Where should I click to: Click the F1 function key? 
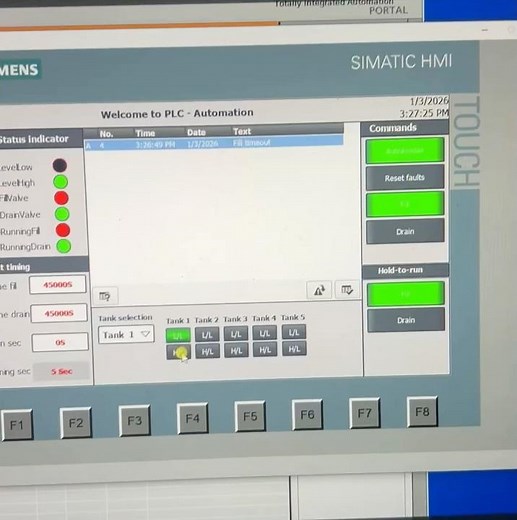coord(17,425)
